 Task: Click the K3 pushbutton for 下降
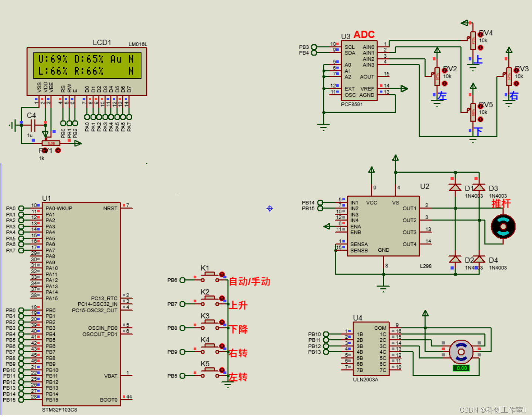[210, 325]
